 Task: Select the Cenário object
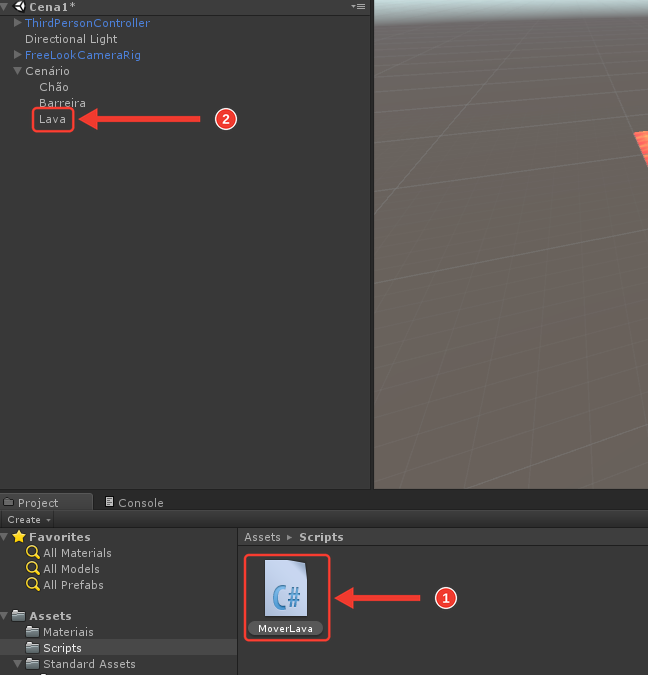tap(47, 71)
